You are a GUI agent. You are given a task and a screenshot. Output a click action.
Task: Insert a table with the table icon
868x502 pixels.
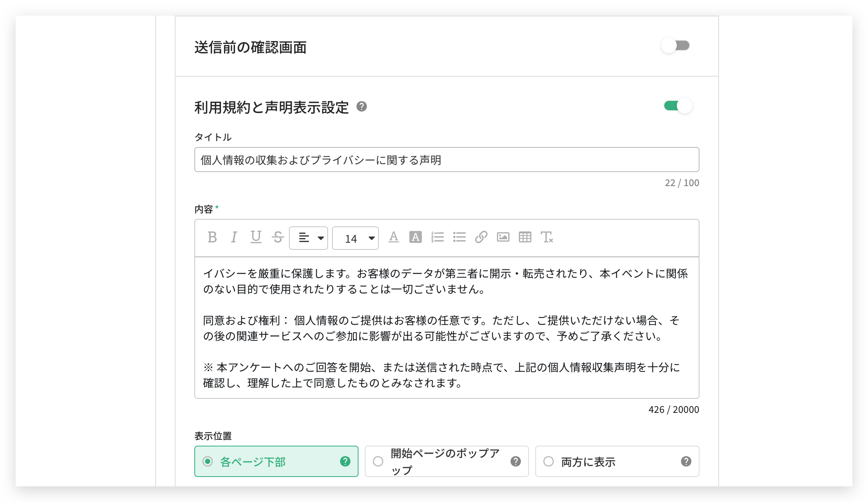[525, 237]
